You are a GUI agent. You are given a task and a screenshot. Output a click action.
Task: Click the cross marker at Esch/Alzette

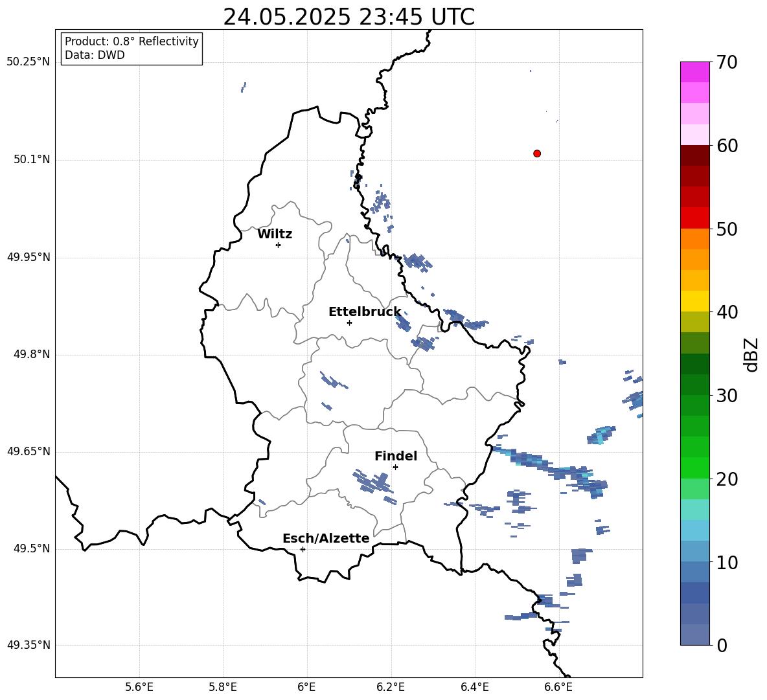pos(303,549)
